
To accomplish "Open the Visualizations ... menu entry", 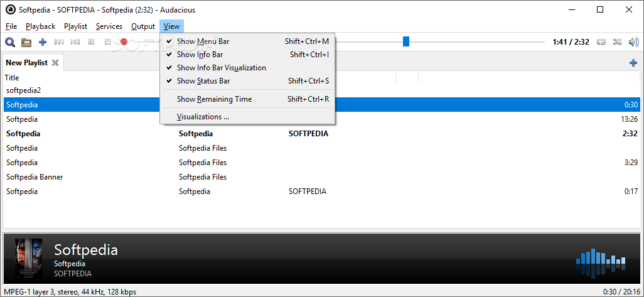I will point(248,117).
